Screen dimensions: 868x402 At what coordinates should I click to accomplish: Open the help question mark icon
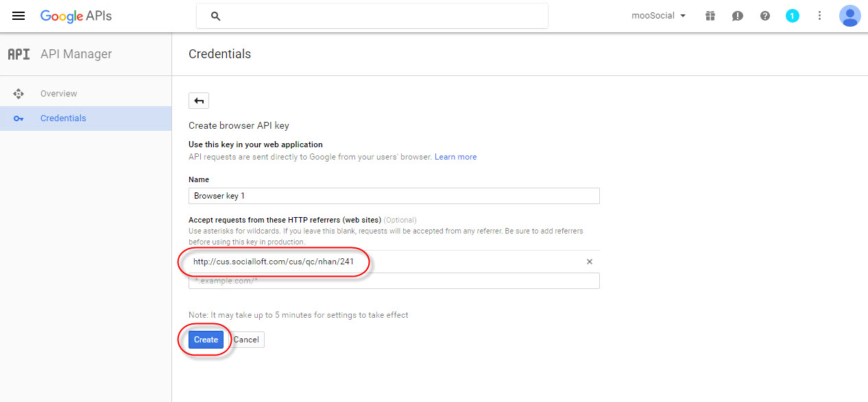pyautogui.click(x=765, y=15)
